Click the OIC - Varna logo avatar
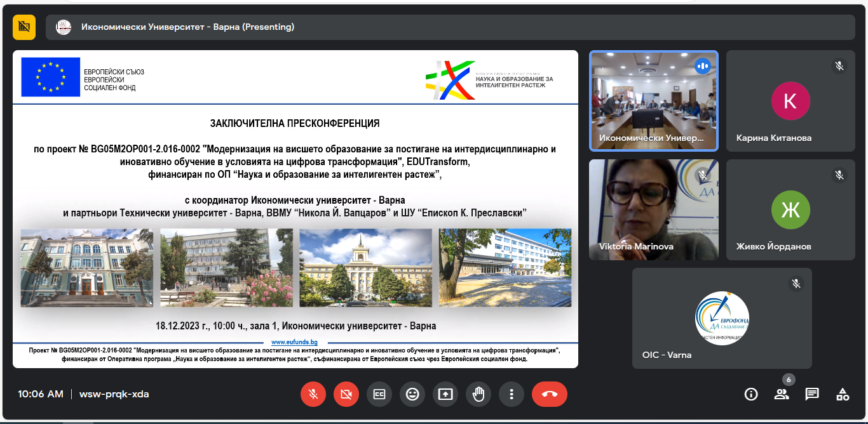Image resolution: width=868 pixels, height=424 pixels. [x=722, y=318]
